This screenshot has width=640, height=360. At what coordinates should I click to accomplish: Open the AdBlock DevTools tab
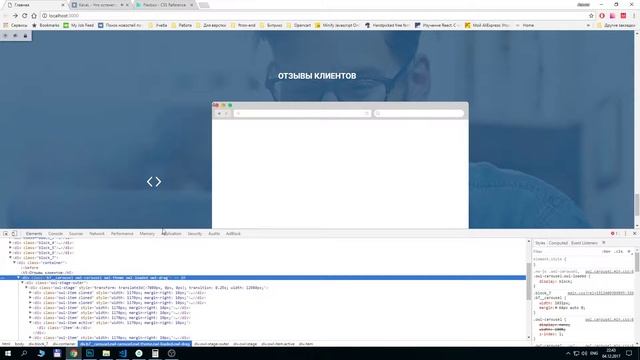click(x=233, y=234)
